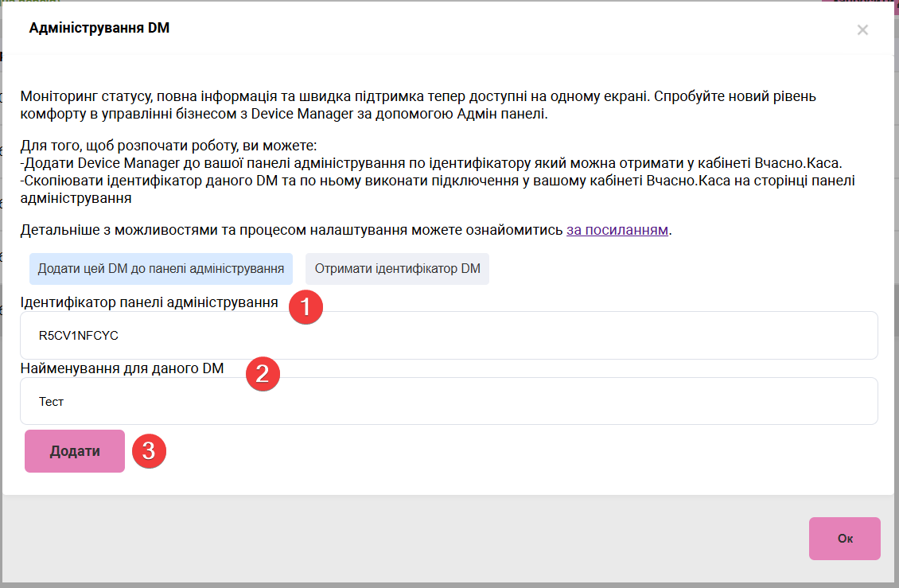
Task: Switch to Отримати ідентифікатор DM tab
Action: (397, 269)
